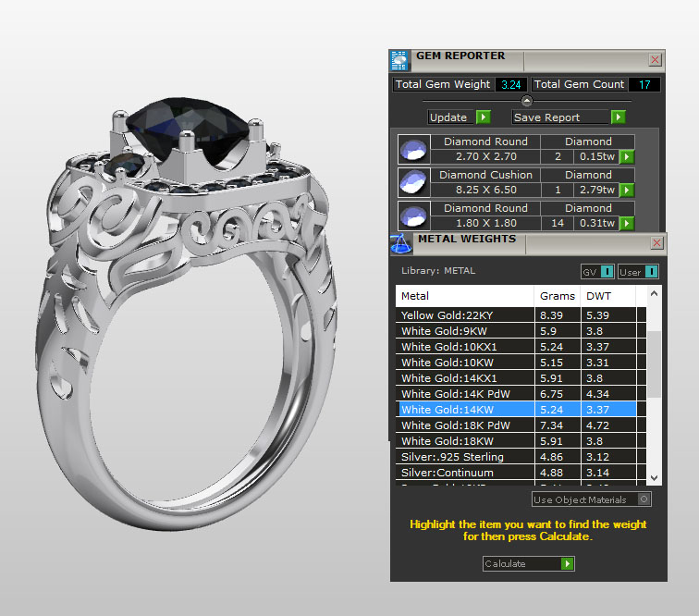This screenshot has width=699, height=616.
Task: Click the 8.39 grams value for 22KY
Action: tap(551, 315)
